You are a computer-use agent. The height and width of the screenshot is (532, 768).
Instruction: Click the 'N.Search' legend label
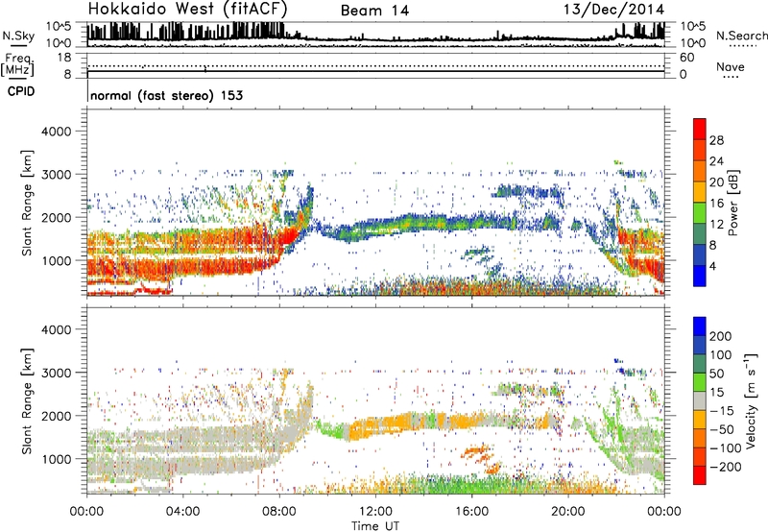point(741,36)
